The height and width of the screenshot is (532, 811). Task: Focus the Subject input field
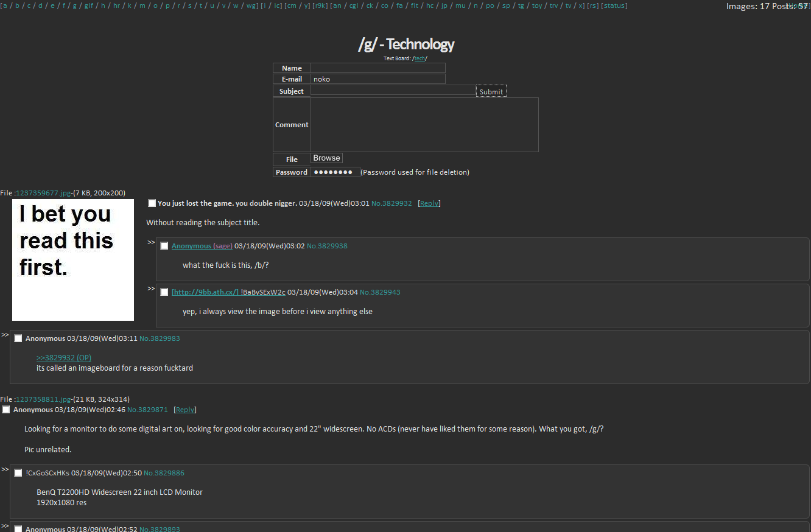point(393,91)
